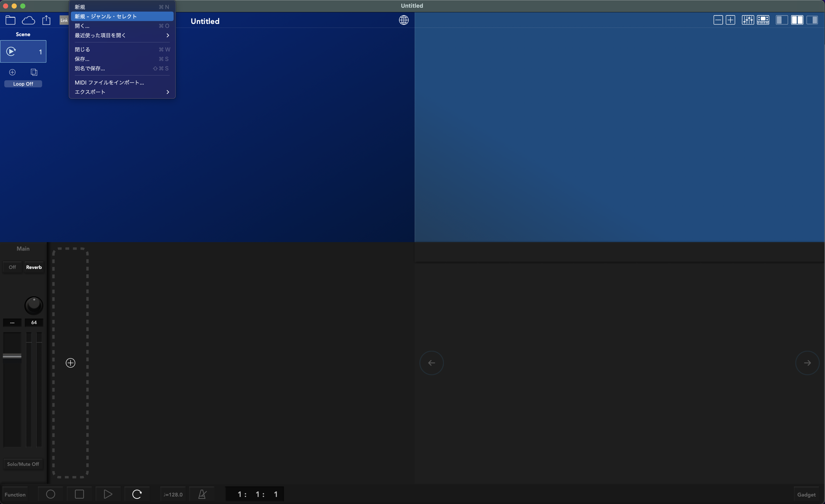Click the Reverb amount knob
This screenshot has height=504, width=825.
[x=34, y=305]
